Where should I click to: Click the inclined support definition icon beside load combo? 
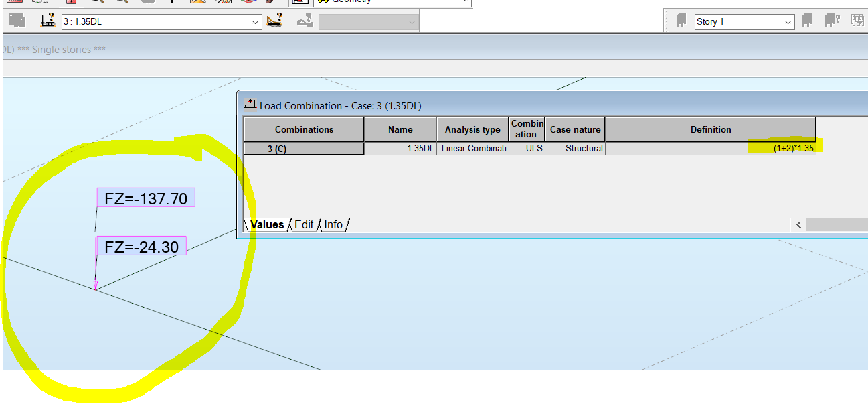[x=274, y=21]
